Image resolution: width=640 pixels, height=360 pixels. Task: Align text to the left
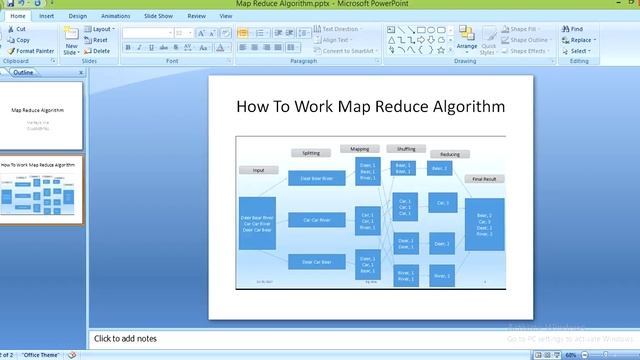tap(243, 48)
